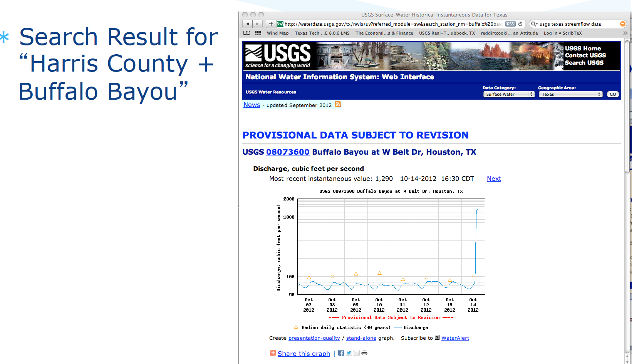
Task: Click the printer icon below graph
Action: point(364,353)
